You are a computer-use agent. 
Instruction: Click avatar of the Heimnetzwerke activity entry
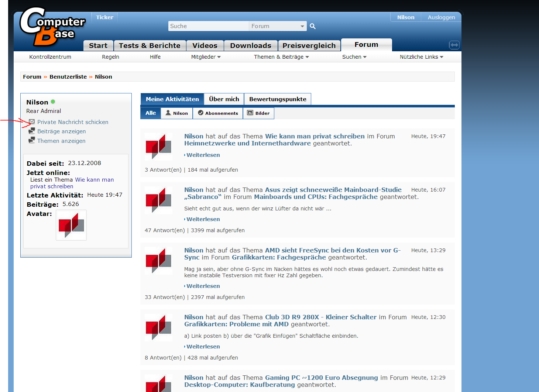[x=158, y=147]
